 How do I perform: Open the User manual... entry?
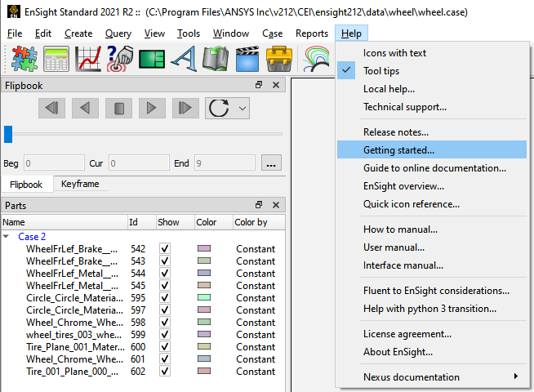[432, 247]
